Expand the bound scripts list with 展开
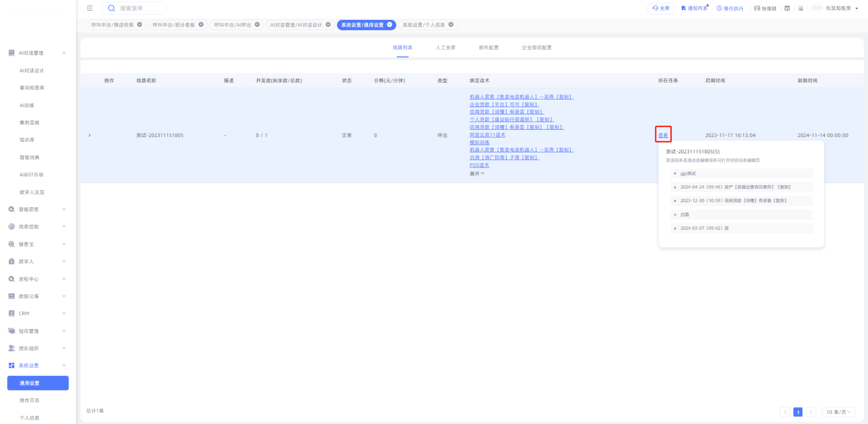 [477, 174]
